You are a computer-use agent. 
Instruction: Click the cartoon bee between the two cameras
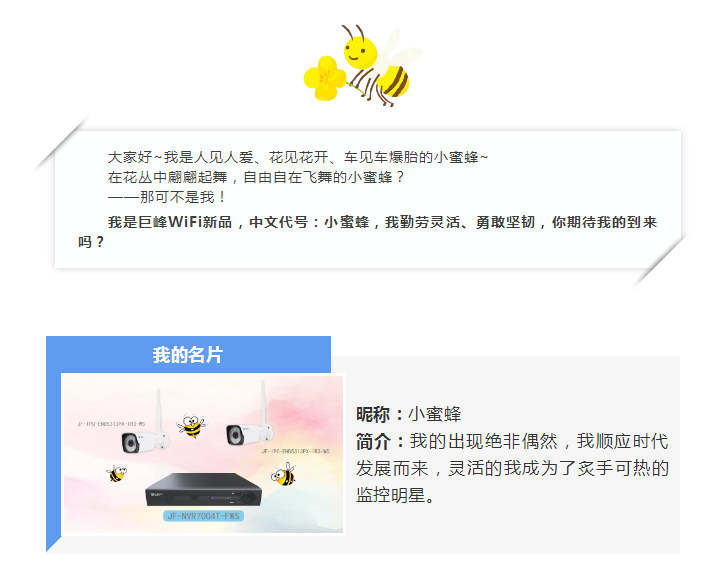click(192, 426)
